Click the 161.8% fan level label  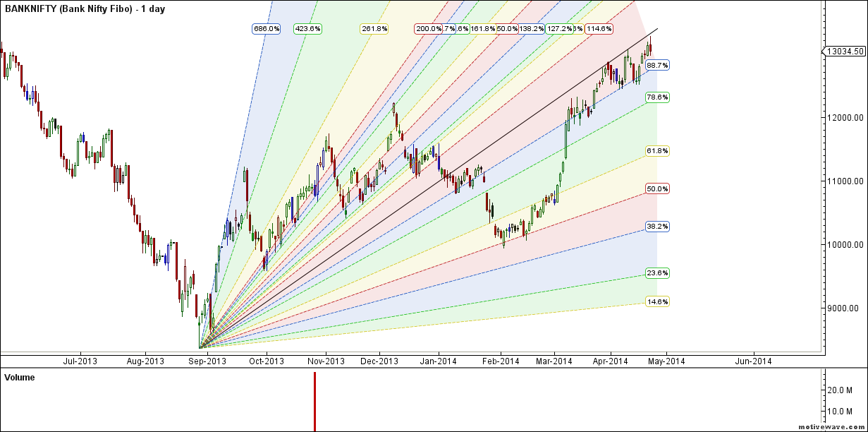[x=483, y=29]
